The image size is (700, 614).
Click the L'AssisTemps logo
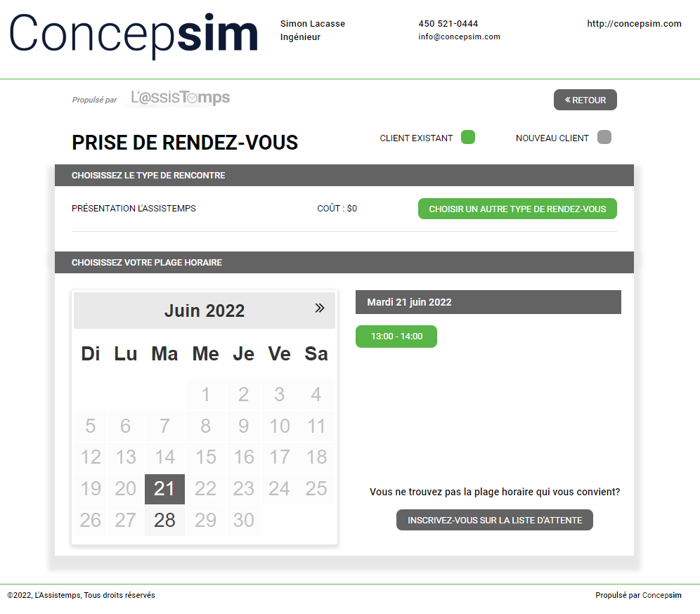(181, 98)
